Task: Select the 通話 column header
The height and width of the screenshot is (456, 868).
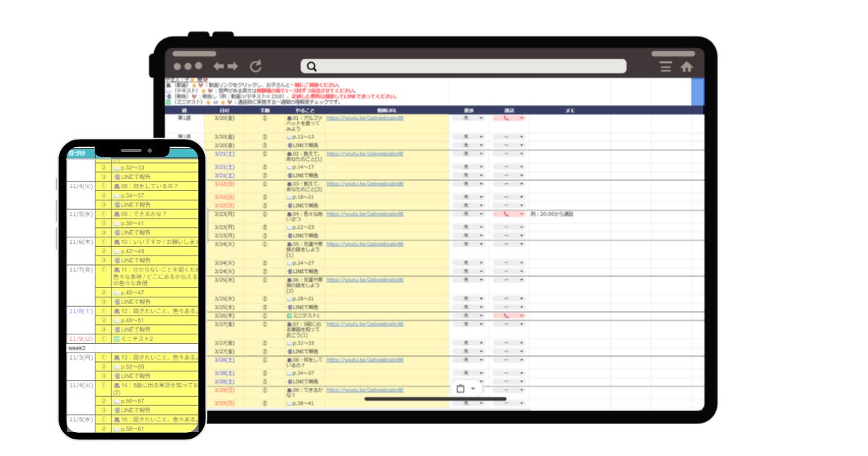Action: (x=509, y=110)
